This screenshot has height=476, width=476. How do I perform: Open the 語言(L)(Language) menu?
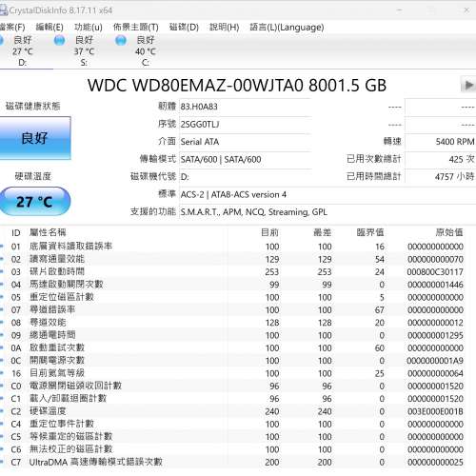[287, 28]
